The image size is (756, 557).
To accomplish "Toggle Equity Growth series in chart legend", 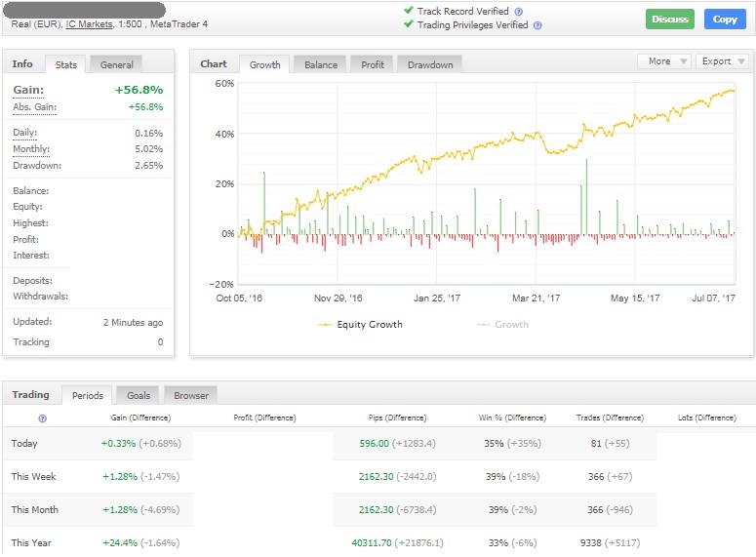I will [x=360, y=325].
